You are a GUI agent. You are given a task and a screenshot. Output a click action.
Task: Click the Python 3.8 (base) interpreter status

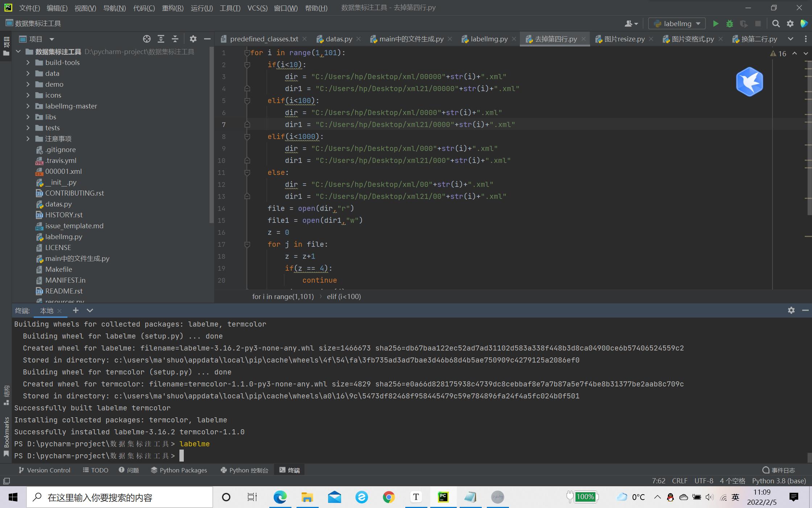click(x=779, y=481)
